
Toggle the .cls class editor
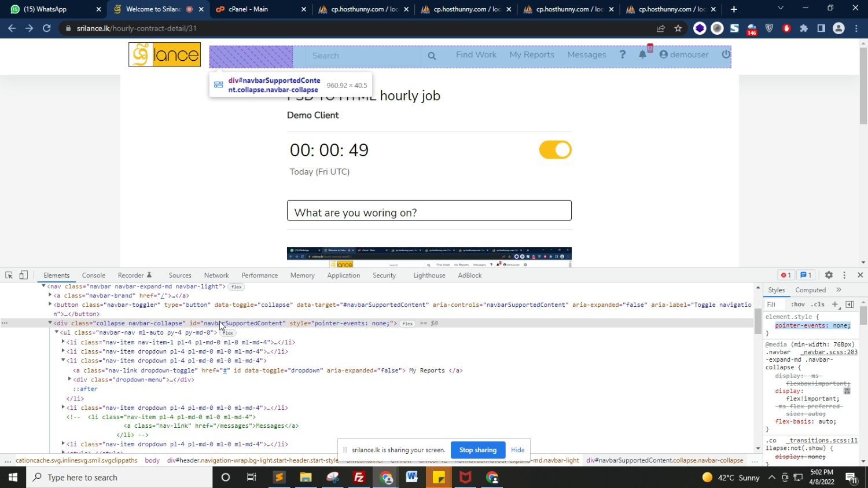(x=818, y=304)
